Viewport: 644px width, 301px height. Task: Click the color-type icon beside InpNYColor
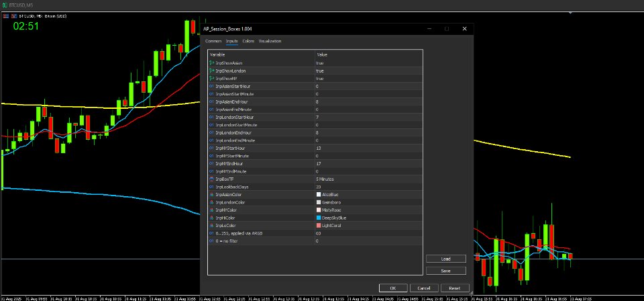tap(212, 210)
